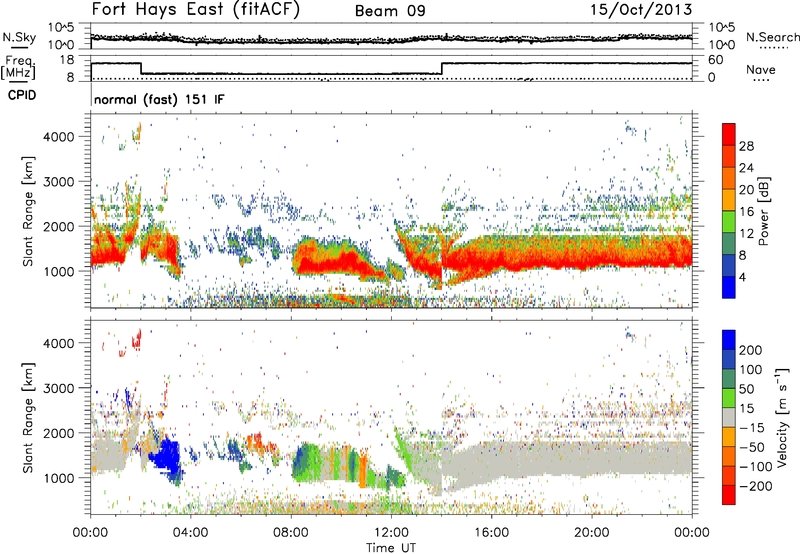
Task: Click the 'Velocity [m s⁻¹]' color bar label
Action: click(x=781, y=417)
